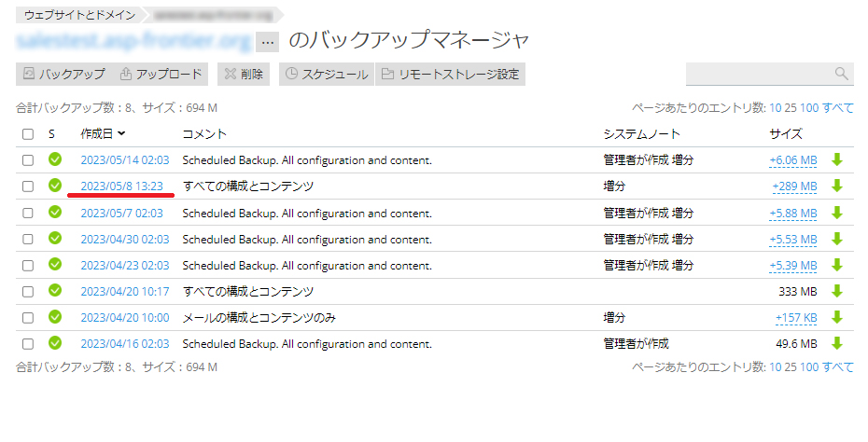Expand size details of +289 MB
This screenshot has height=442, width=868.
coord(795,186)
